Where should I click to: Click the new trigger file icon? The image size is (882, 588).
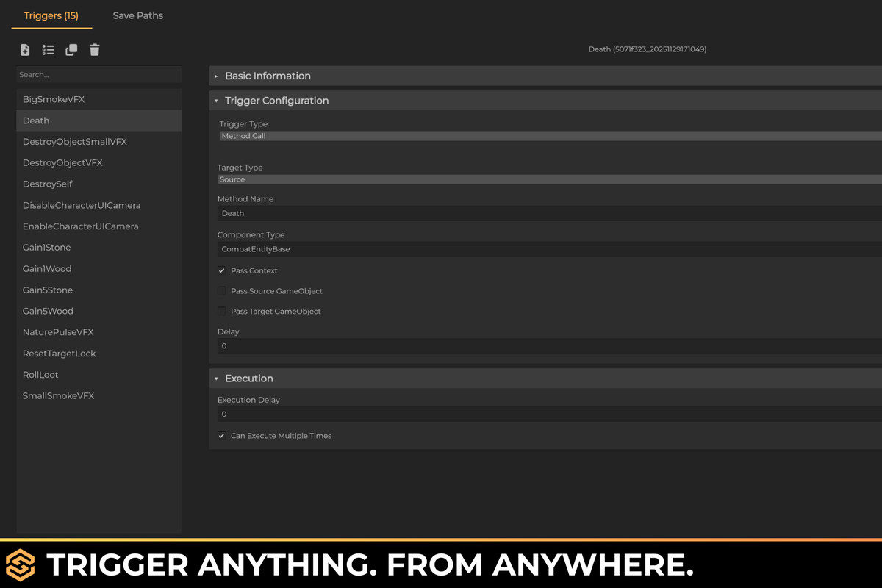click(x=25, y=50)
